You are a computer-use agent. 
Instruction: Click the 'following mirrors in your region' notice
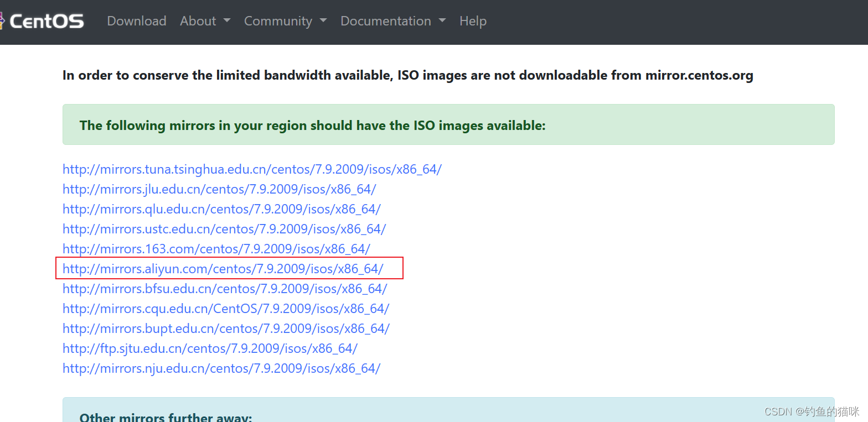[x=448, y=124]
